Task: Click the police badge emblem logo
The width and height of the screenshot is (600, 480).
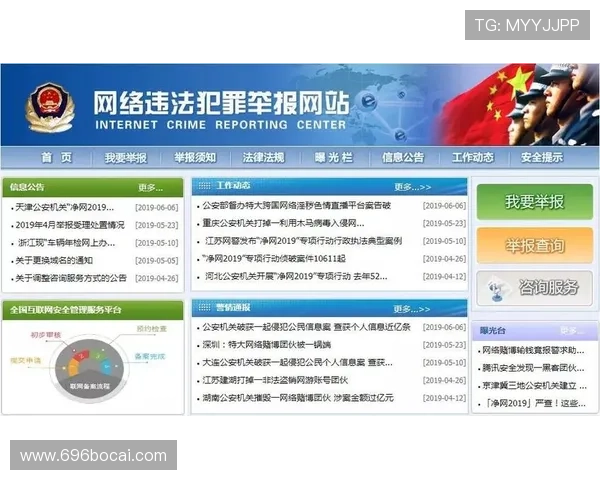Action: (x=50, y=108)
